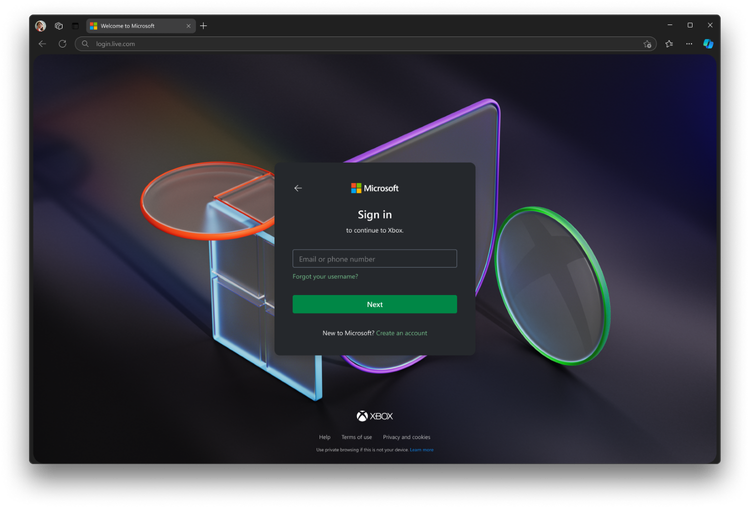The height and width of the screenshot is (508, 750).
Task: Open Forgot your username link
Action: coord(325,276)
